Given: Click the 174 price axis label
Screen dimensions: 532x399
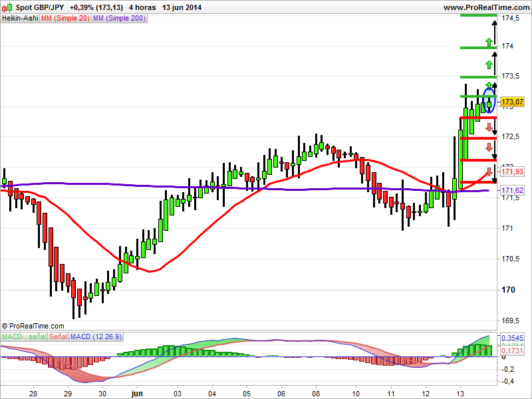Looking at the screenshot, I should (x=507, y=46).
